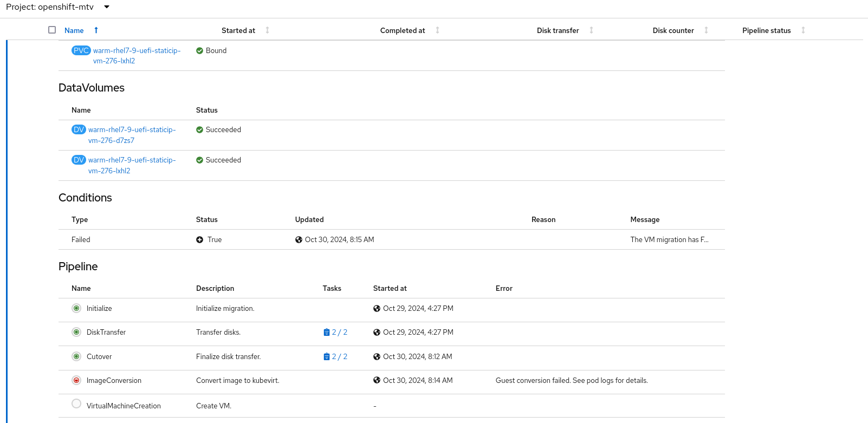
Task: Click the DV badge for vm-276-lxhl2
Action: point(79,160)
